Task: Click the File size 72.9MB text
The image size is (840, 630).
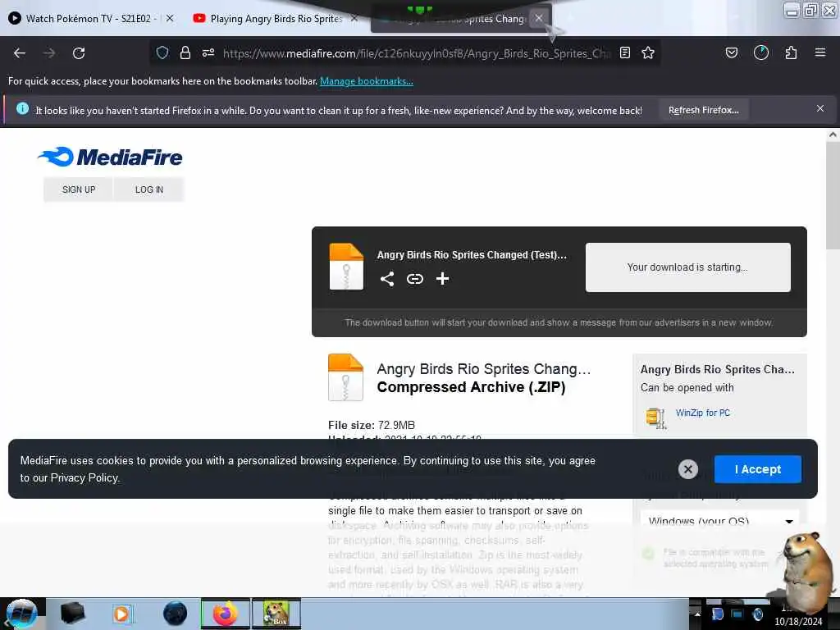Action: [x=372, y=425]
